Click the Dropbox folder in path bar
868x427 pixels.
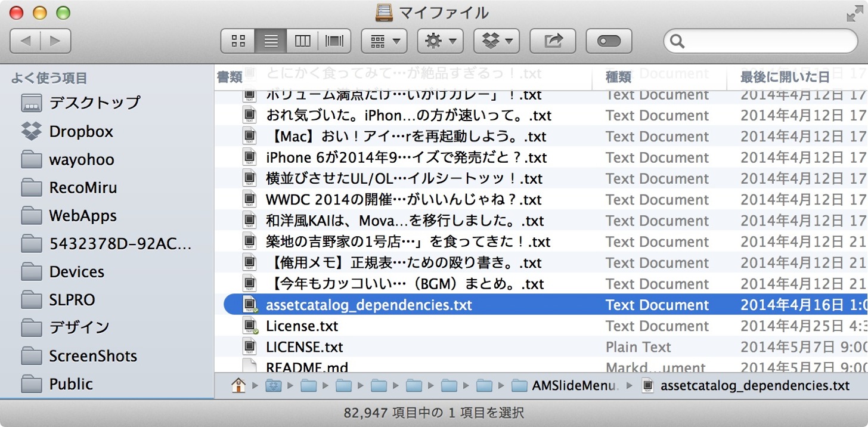pos(274,386)
